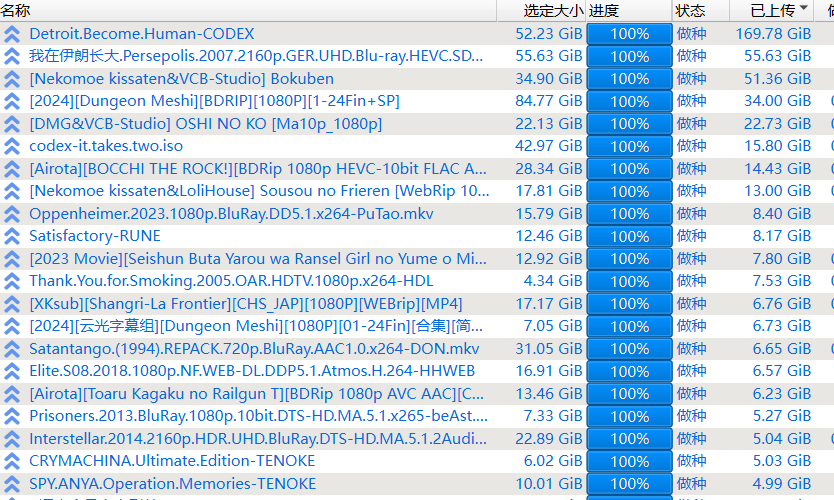Select Elite.S08.2018.1080p.NF torrent name

(x=252, y=371)
